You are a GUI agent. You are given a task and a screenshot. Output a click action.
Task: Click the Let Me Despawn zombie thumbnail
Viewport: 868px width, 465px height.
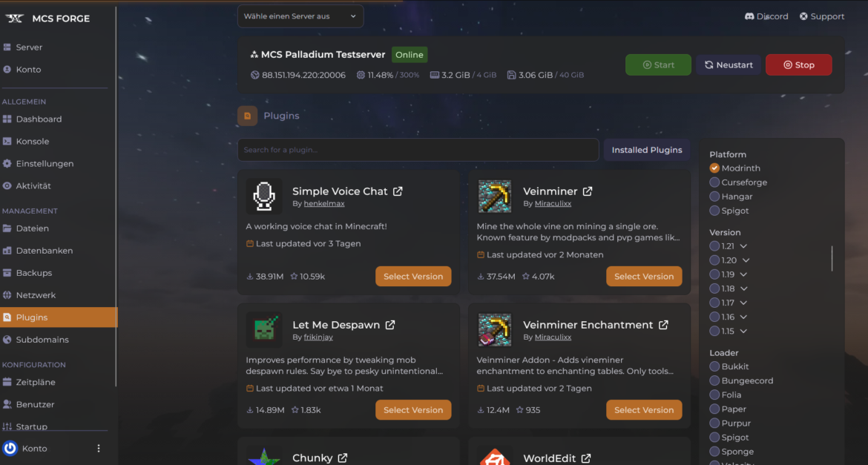click(x=264, y=329)
